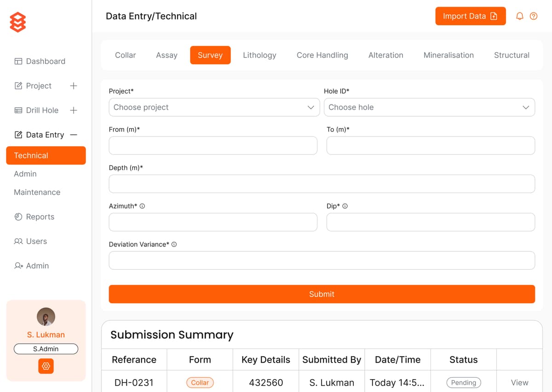The height and width of the screenshot is (392, 552).
Task: Click the info icon beside Deviation Variance
Action: (x=173, y=244)
